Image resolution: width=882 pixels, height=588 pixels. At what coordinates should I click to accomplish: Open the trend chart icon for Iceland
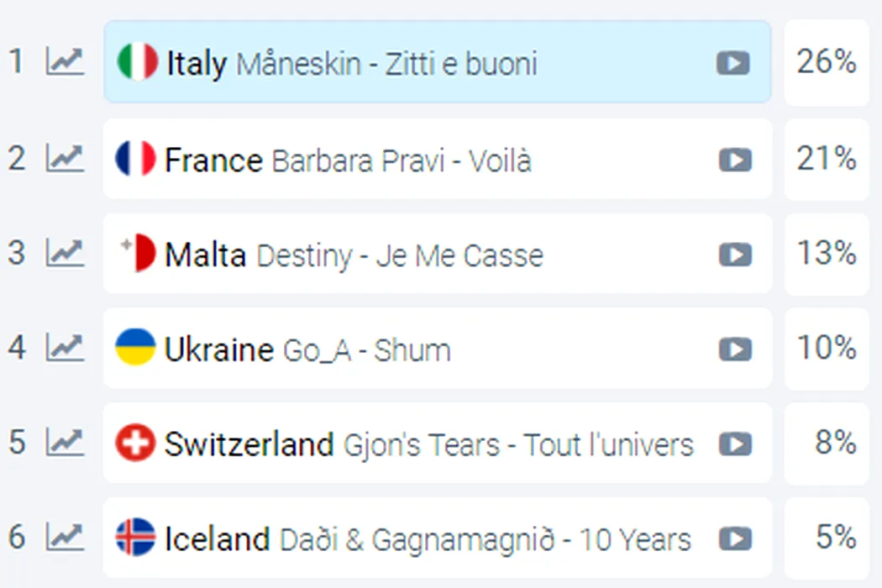click(x=66, y=536)
